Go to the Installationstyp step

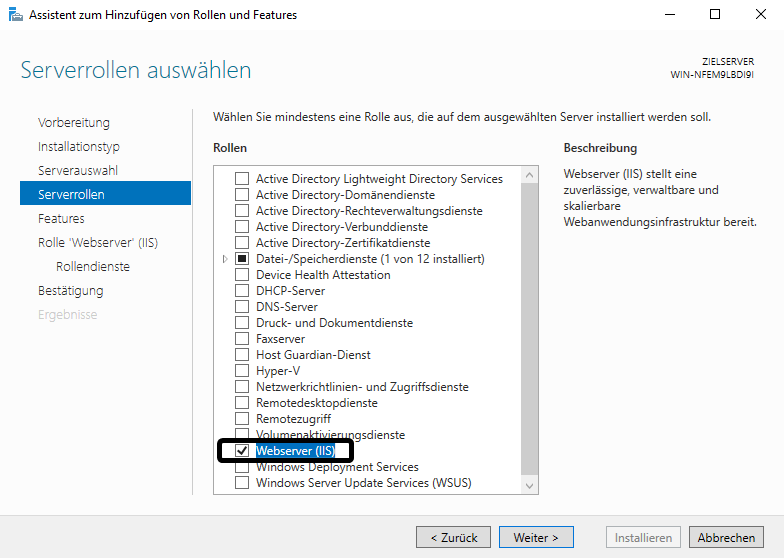(79, 146)
